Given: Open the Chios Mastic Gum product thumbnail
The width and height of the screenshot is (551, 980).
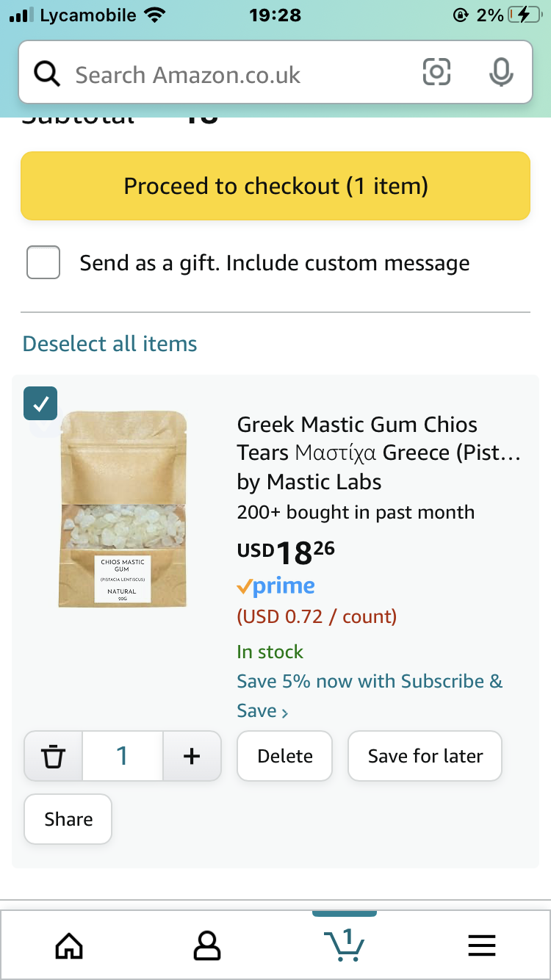Looking at the screenshot, I should [123, 509].
